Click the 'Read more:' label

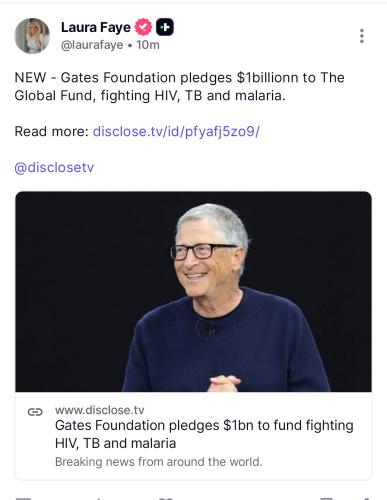tap(51, 131)
